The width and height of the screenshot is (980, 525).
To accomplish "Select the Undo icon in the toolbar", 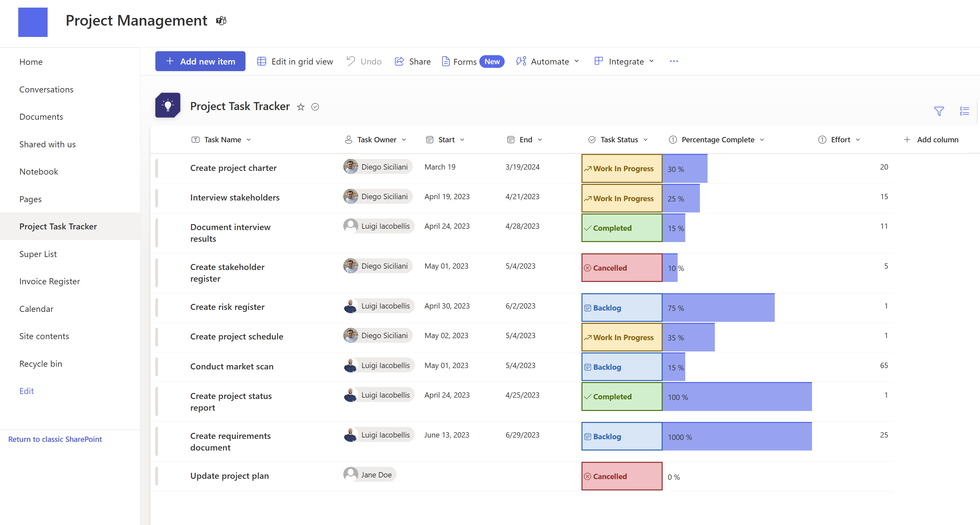I will pyautogui.click(x=350, y=61).
